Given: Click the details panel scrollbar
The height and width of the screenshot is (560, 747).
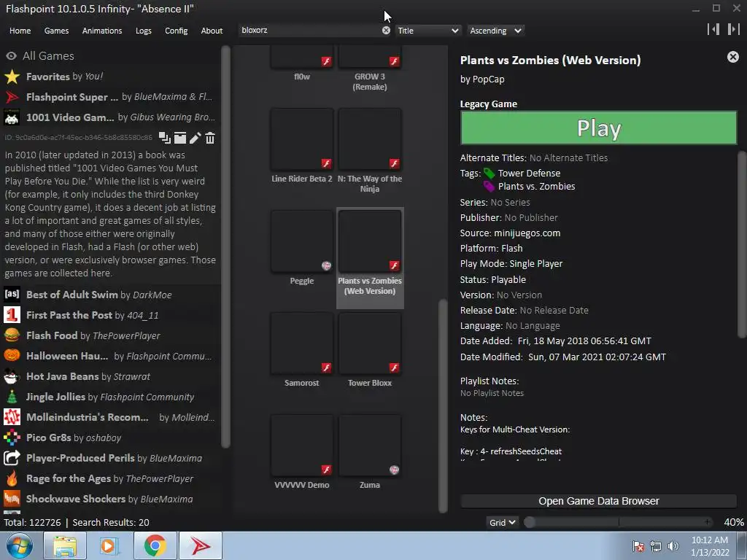Looking at the screenshot, I should (742, 244).
